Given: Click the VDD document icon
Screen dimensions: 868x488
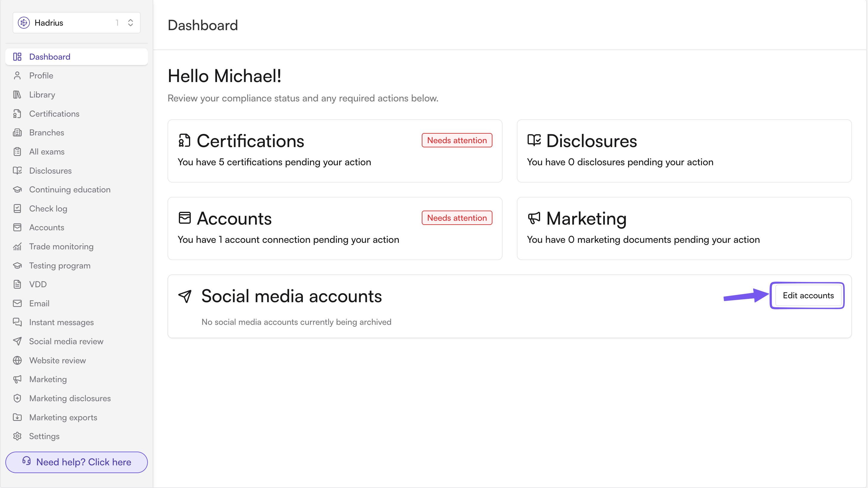Looking at the screenshot, I should 17,285.
